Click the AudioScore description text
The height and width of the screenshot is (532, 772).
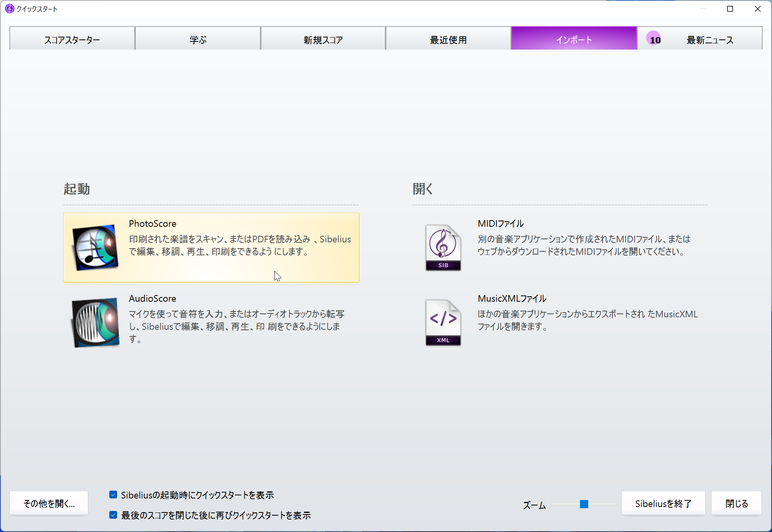(x=237, y=326)
